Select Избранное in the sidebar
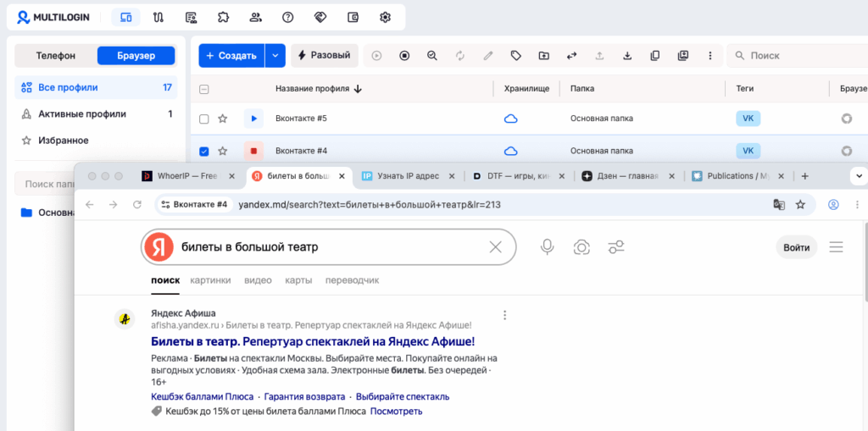 click(x=96, y=141)
